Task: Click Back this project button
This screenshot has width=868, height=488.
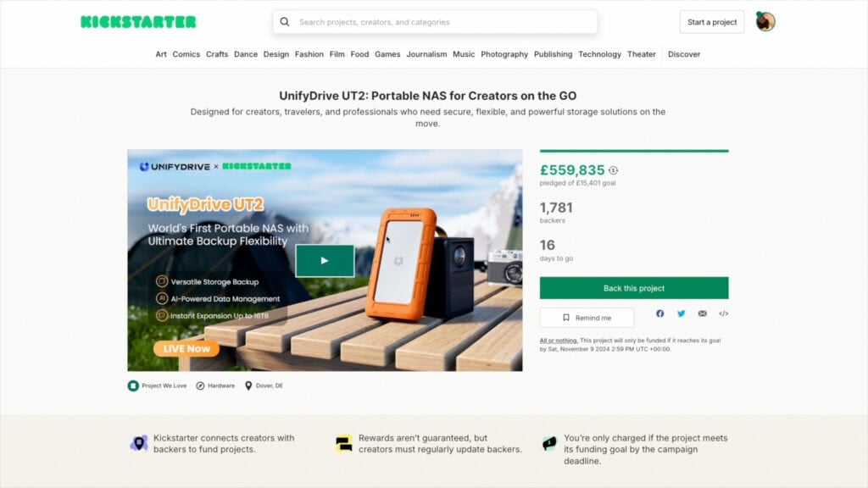Action: [634, 288]
